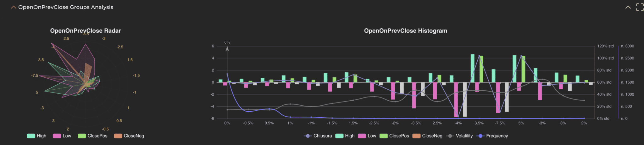
Task: Hide Low series in radar legend
Action: click(x=62, y=136)
